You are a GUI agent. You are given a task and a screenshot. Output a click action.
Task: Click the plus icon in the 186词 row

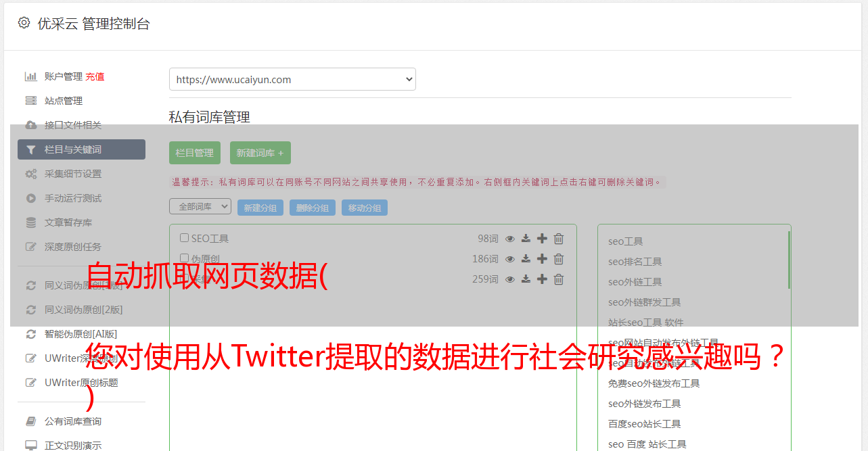(x=542, y=259)
